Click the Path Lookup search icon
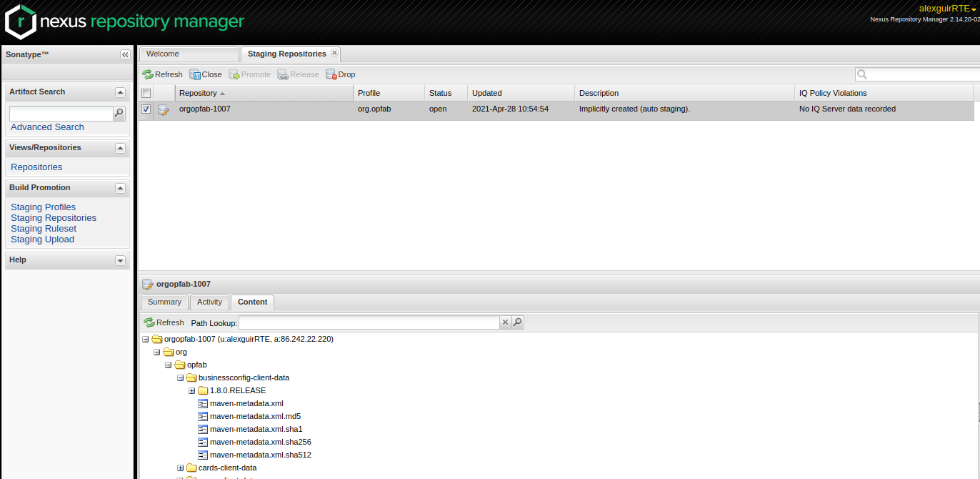Screen dimensions: 980x479 coord(518,322)
